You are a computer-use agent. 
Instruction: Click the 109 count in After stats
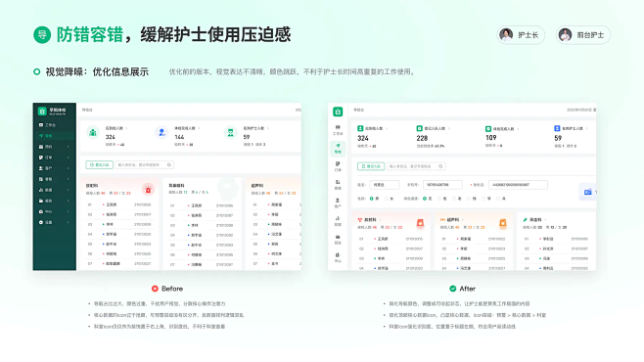click(x=490, y=138)
